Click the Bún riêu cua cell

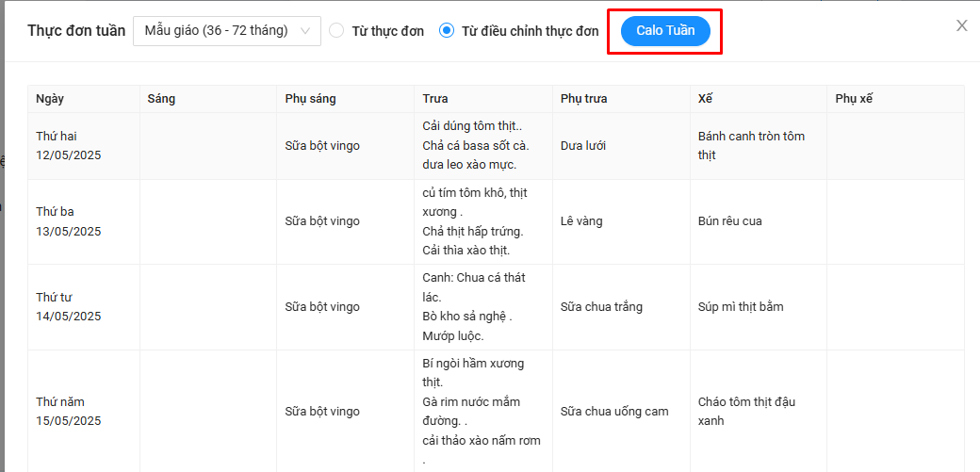[730, 221]
